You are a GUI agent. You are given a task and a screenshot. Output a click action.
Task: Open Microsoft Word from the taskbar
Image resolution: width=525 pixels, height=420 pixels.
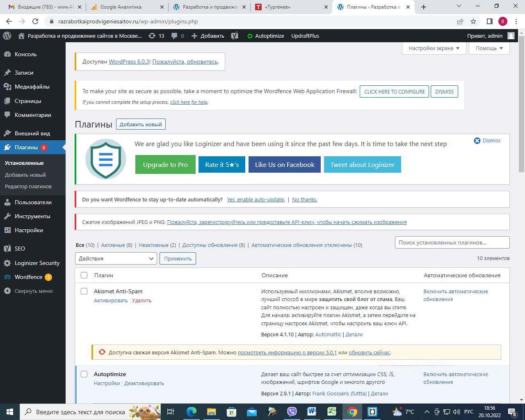click(312, 411)
